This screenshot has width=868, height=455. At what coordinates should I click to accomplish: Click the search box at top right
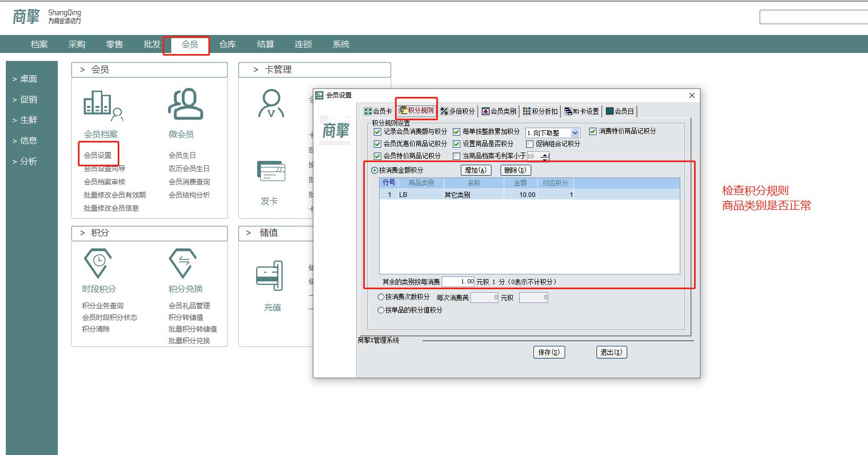813,17
